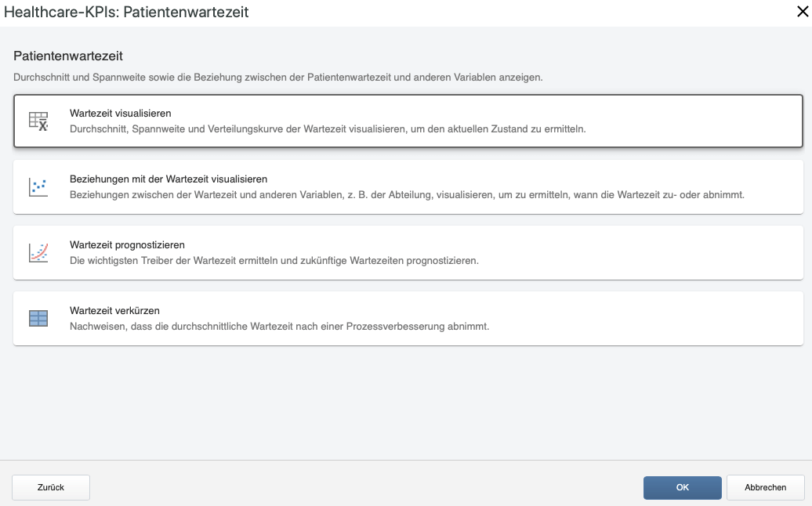The image size is (812, 506).
Task: Select the 'Wartezeit visualisieren' title
Action: click(121, 114)
